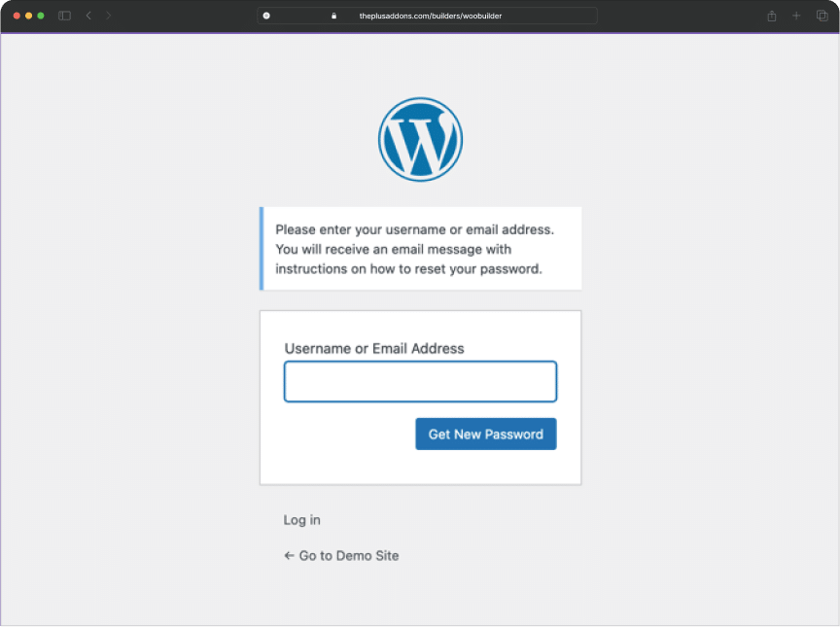Open the Share icon in Safari toolbar
This screenshot has width=840, height=627.
click(771, 16)
